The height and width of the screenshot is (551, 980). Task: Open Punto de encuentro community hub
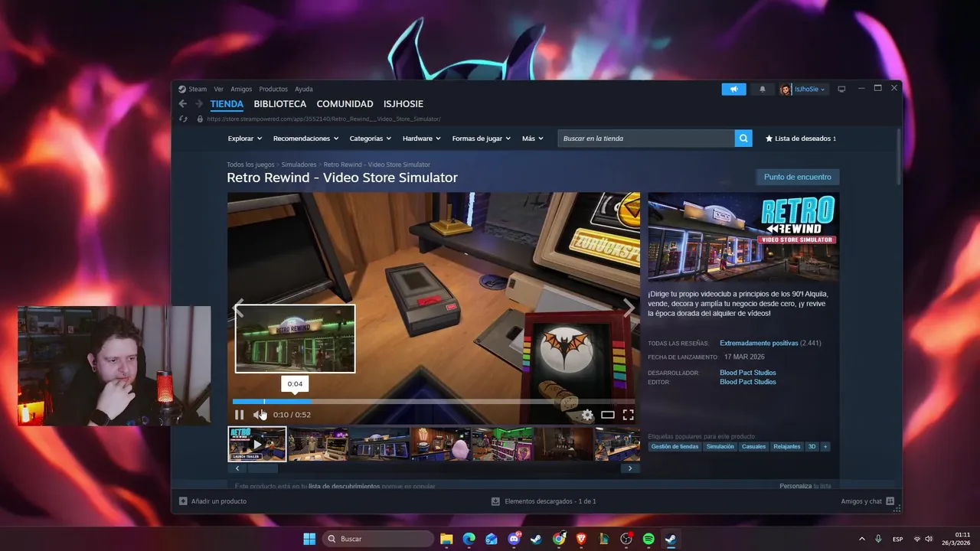(797, 177)
